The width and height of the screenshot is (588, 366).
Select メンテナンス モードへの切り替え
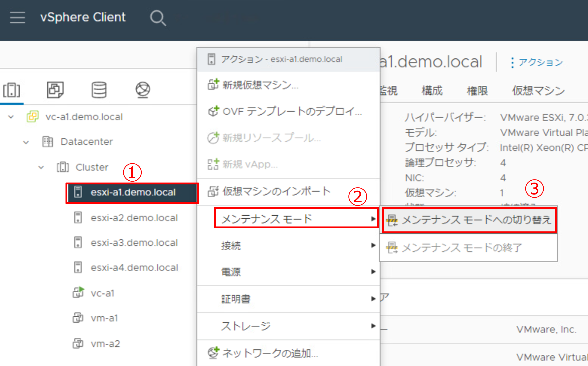point(469,220)
